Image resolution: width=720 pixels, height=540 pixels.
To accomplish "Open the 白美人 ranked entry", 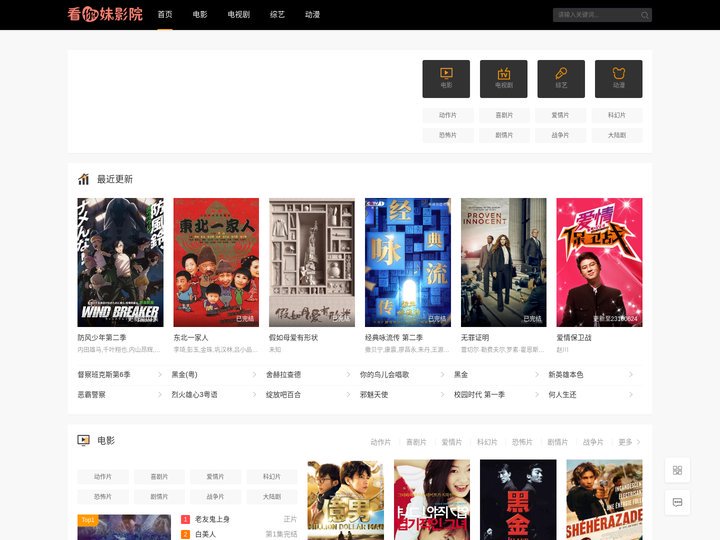I will coord(205,534).
